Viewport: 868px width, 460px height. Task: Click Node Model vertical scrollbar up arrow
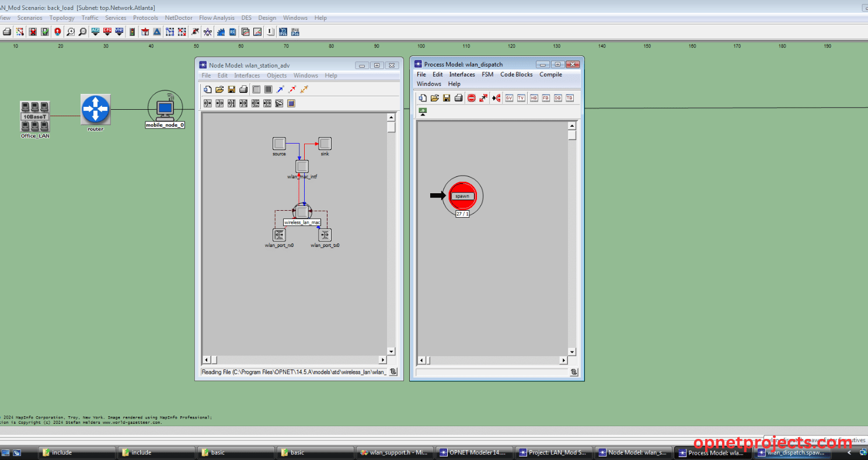coord(391,117)
